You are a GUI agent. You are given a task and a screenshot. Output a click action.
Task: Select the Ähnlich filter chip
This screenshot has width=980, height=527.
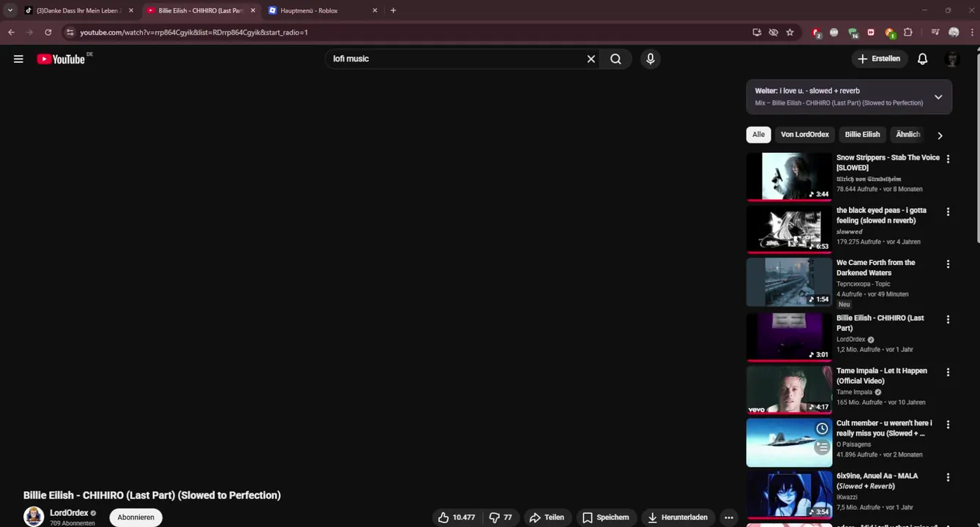point(908,135)
